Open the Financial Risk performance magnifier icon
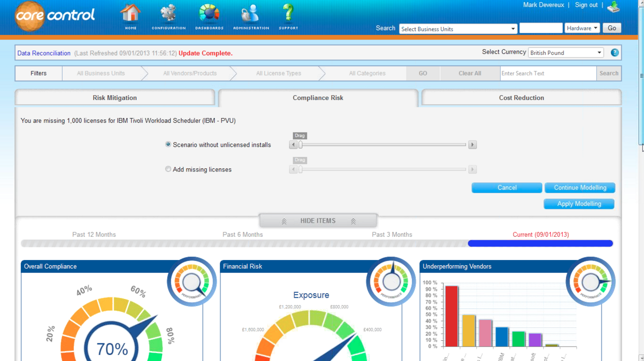Image resolution: width=644 pixels, height=361 pixels. tap(391, 282)
